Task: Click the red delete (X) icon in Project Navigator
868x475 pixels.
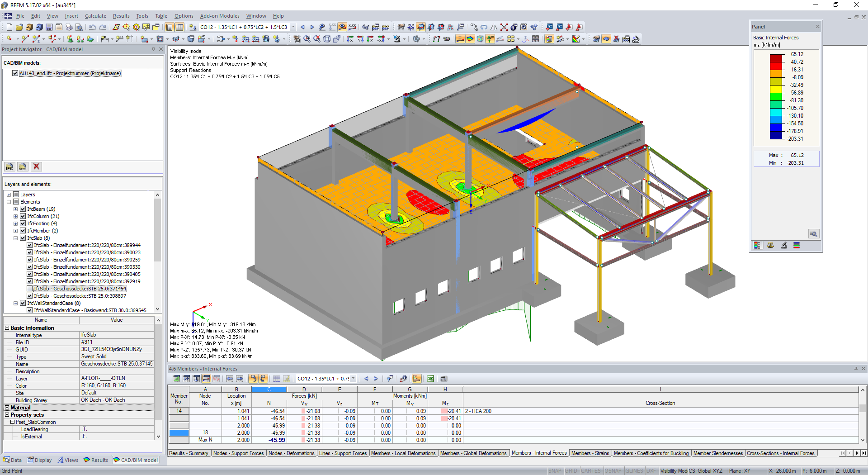Action: 36,167
